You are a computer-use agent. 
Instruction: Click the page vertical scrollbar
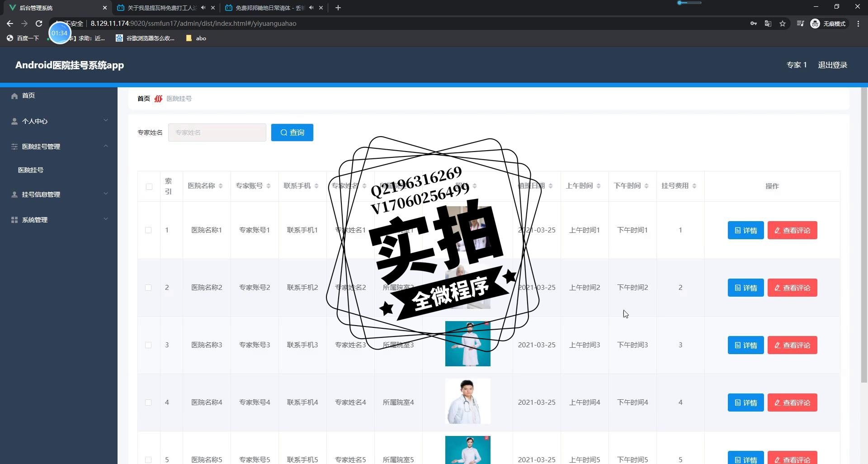(x=864, y=235)
